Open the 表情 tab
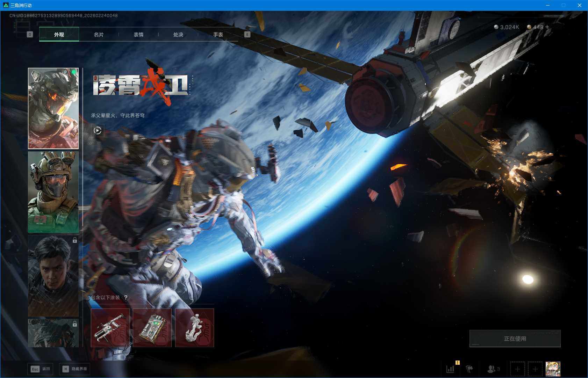 (x=138, y=34)
